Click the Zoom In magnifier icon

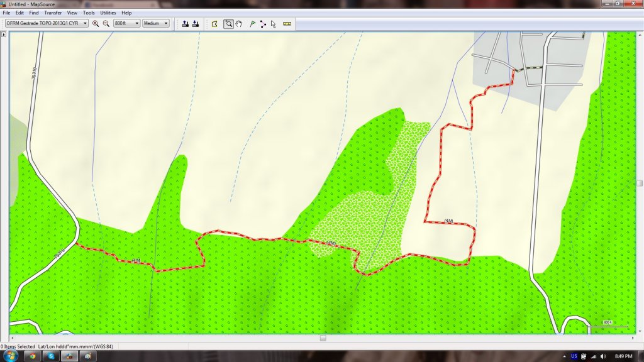96,23
